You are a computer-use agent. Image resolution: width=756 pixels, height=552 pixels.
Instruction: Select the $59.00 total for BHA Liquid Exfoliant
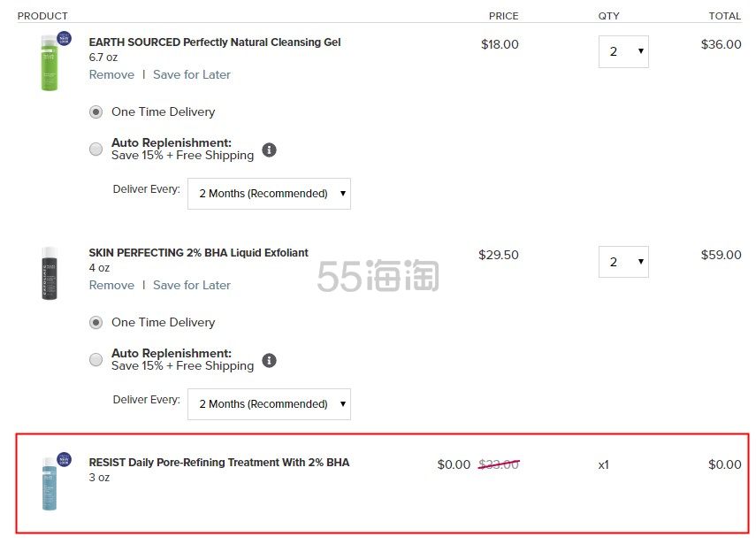[x=721, y=255]
